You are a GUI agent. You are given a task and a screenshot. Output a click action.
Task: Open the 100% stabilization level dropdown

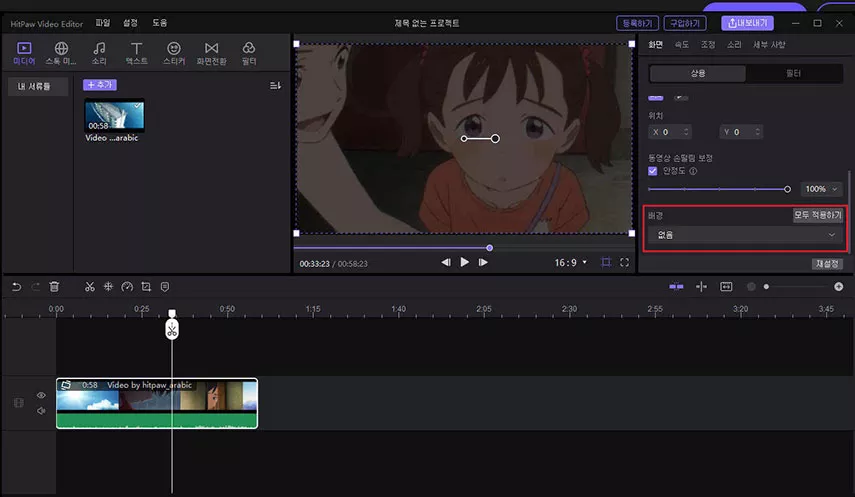click(x=821, y=189)
